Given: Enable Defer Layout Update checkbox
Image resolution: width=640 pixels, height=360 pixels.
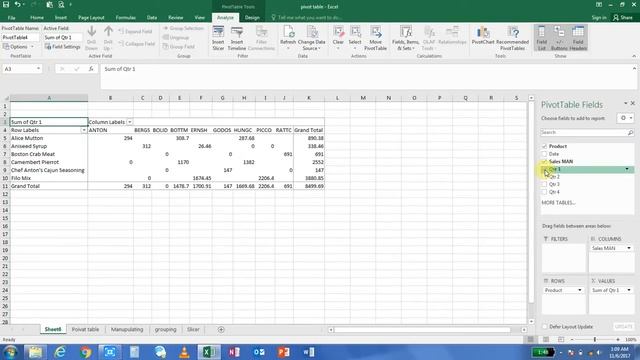Looking at the screenshot, I should pos(544,327).
